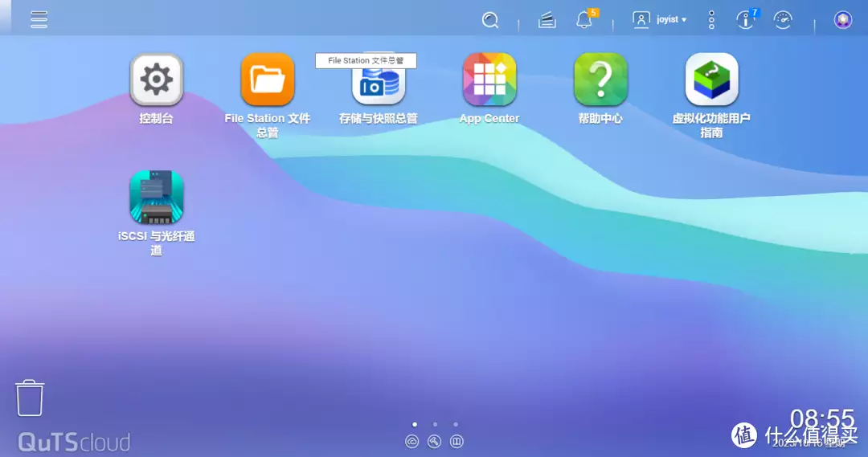Open background tasks stack icon

[547, 20]
